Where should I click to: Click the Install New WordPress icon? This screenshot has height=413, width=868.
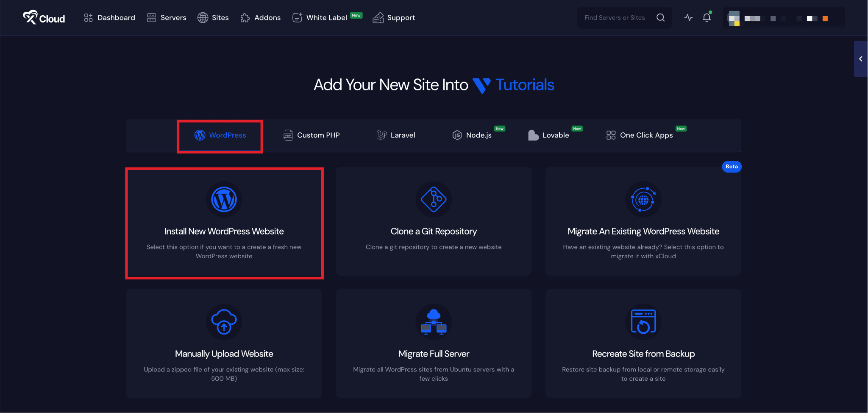click(224, 199)
